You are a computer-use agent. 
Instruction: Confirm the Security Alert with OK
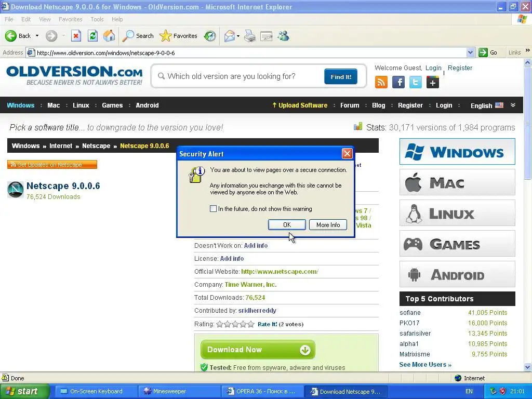(287, 224)
